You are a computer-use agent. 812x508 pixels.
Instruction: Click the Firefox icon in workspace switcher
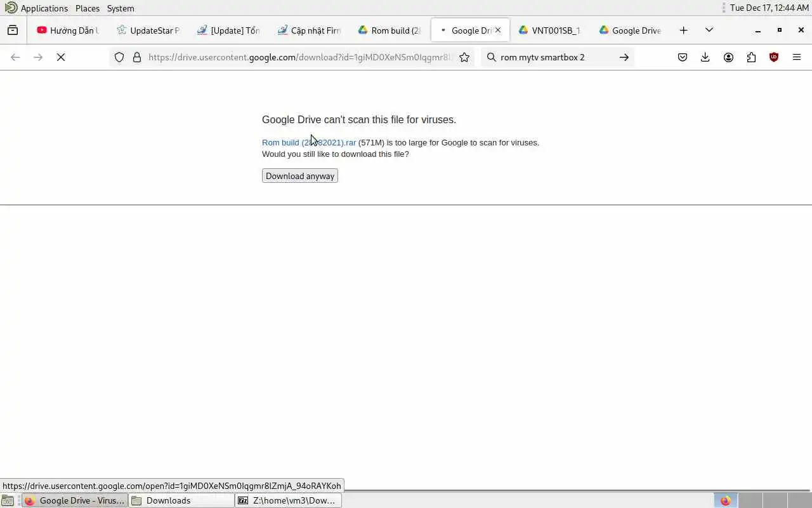pos(726,500)
